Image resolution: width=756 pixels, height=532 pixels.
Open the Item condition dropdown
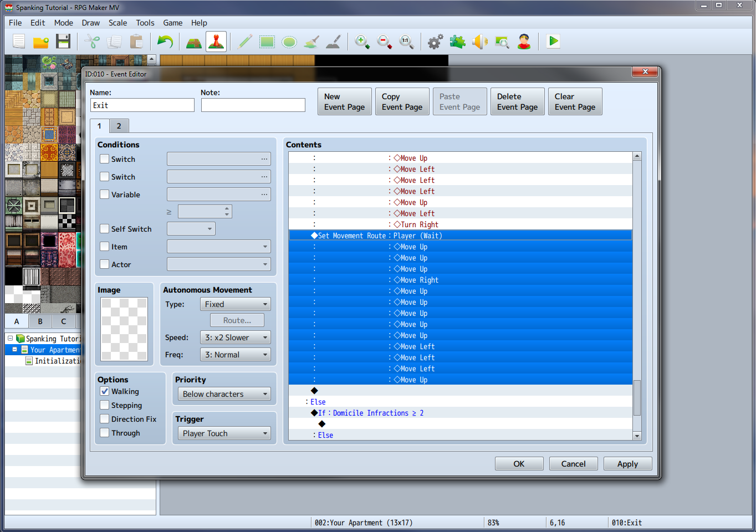coord(219,247)
